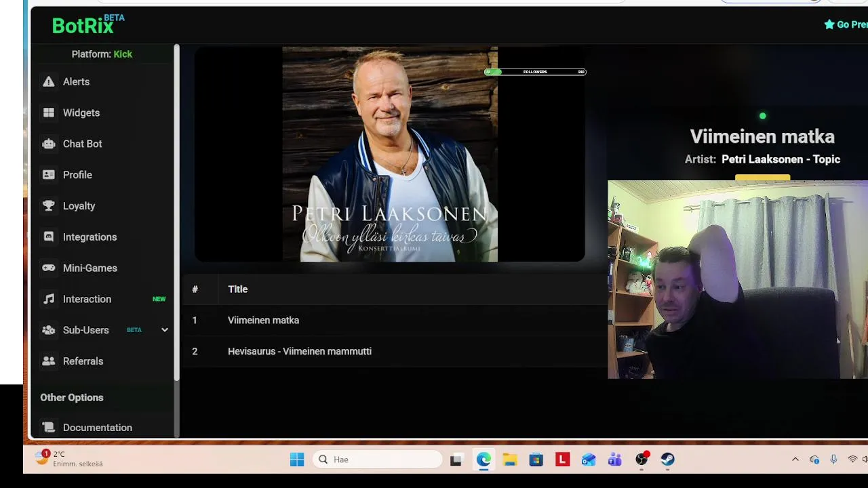Click microphone icon in system tray

[833, 460]
